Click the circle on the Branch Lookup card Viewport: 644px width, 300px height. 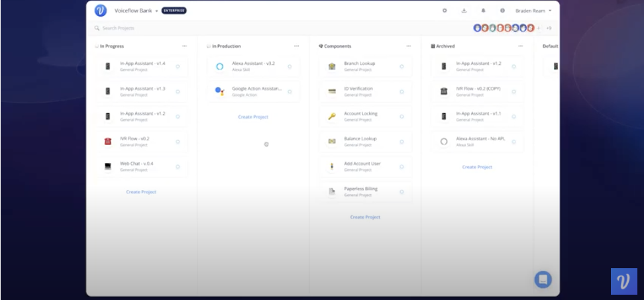pyautogui.click(x=402, y=66)
